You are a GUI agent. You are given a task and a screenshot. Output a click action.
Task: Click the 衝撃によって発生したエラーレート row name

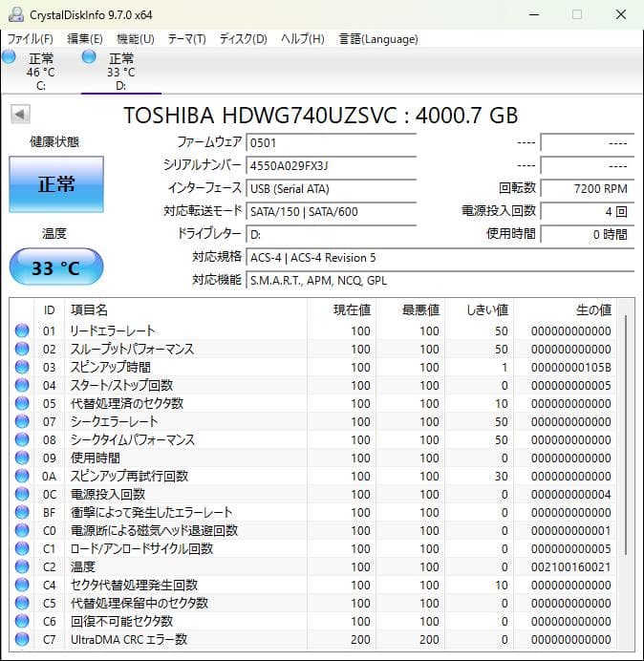tap(152, 512)
